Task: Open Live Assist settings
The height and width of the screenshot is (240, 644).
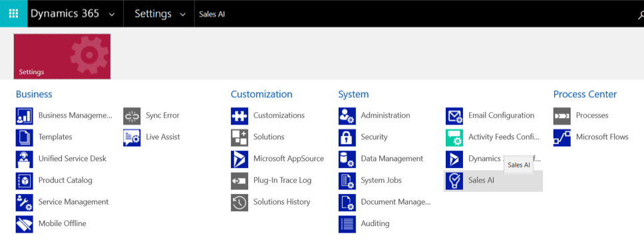Action: tap(163, 137)
